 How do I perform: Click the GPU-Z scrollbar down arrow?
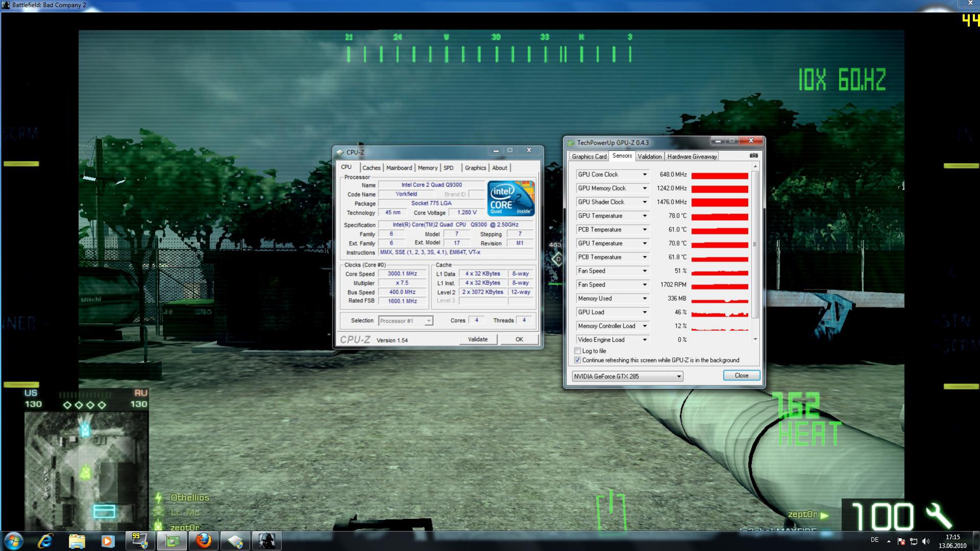click(755, 340)
